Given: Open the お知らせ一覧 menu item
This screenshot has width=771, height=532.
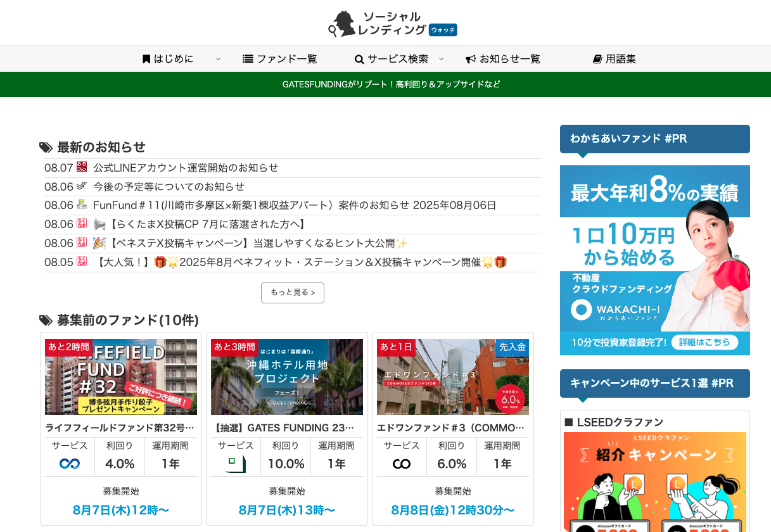Looking at the screenshot, I should coord(503,59).
